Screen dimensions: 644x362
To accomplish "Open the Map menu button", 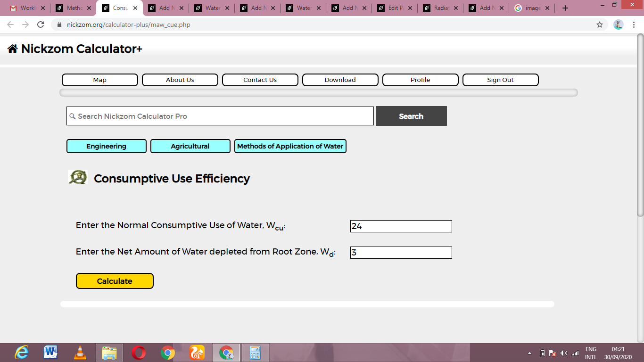I will [x=100, y=80].
